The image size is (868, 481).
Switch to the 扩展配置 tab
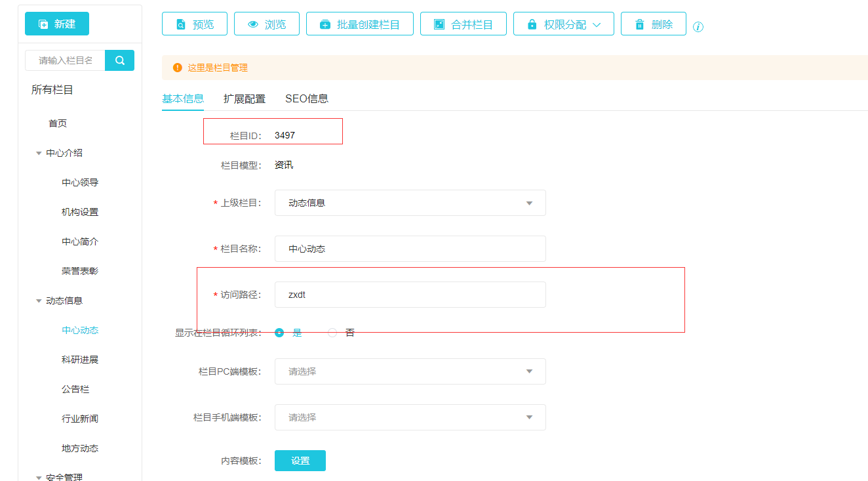click(x=245, y=99)
